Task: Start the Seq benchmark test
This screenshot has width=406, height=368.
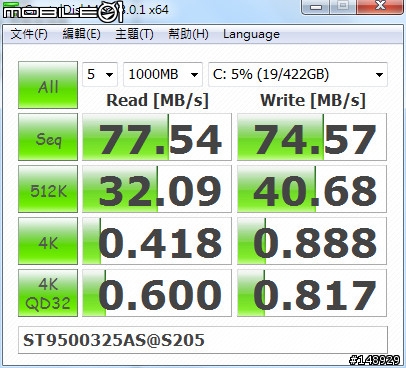Action: (x=48, y=137)
